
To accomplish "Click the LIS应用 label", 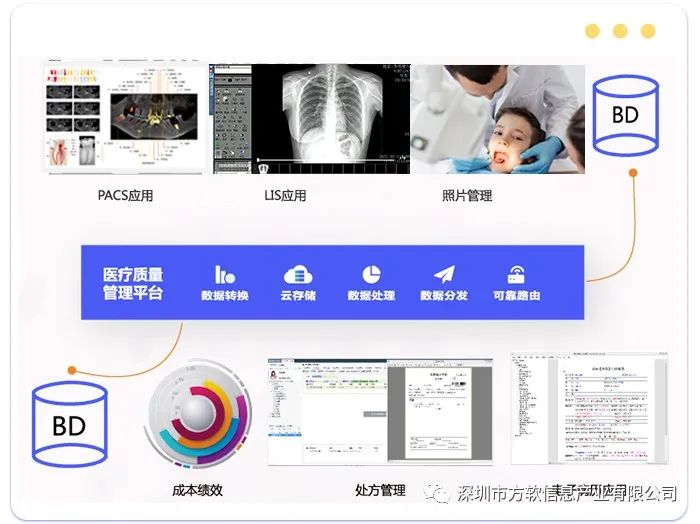I will 285,196.
